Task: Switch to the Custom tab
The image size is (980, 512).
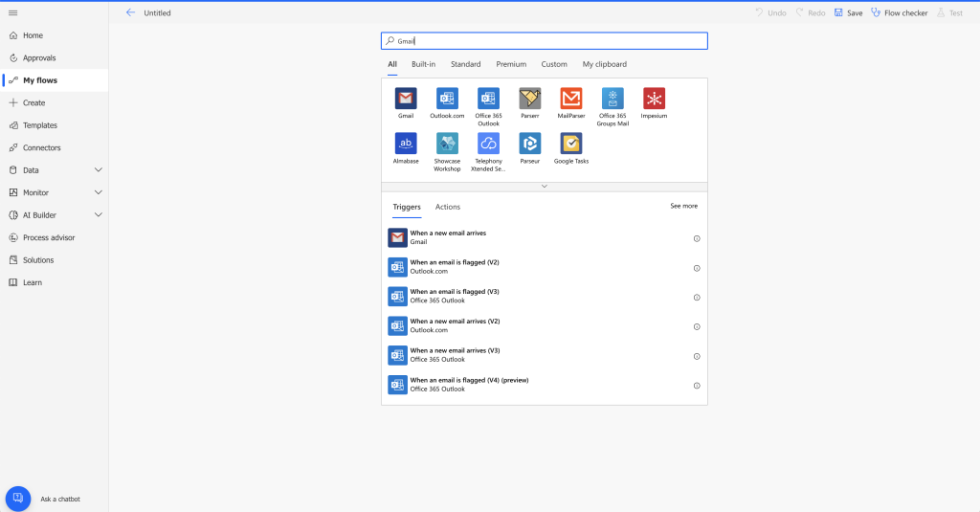Action: click(x=554, y=64)
